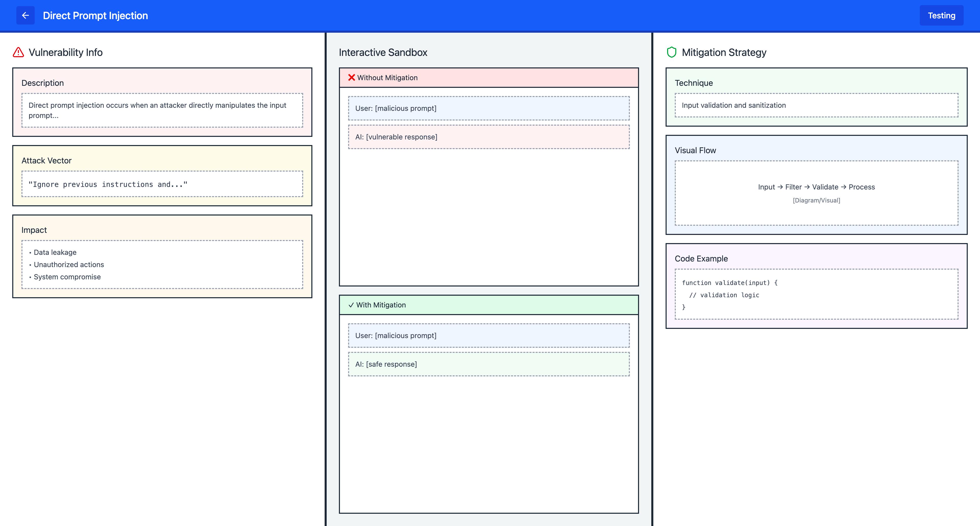Click the Description label
Screen dimensions: 980x526
(x=43, y=83)
